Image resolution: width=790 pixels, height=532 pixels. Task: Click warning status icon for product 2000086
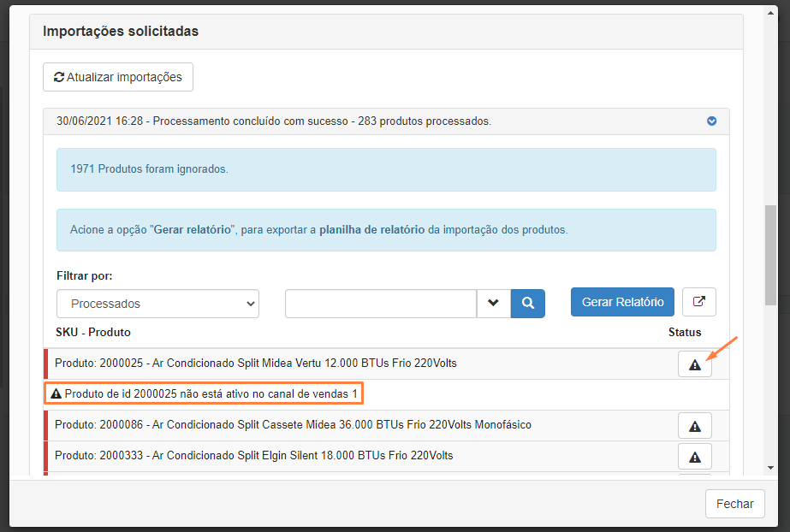(694, 426)
